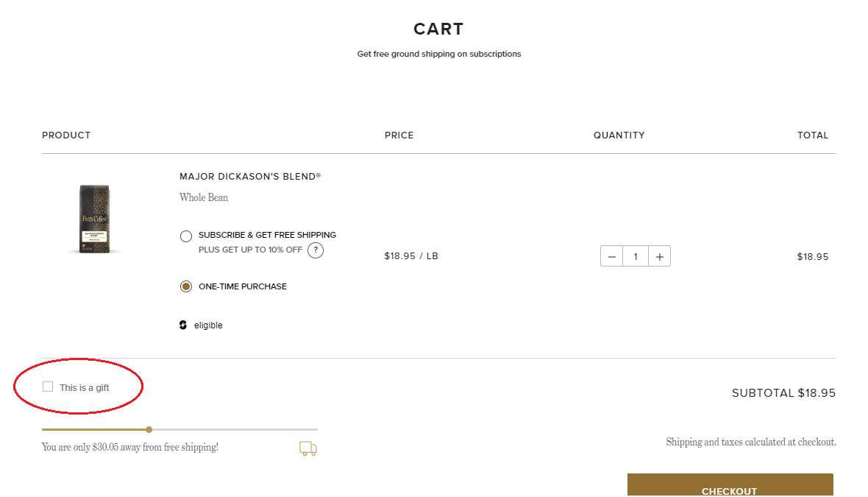The height and width of the screenshot is (497, 868).
Task: Click the free shipping progress bar handle
Action: [149, 429]
